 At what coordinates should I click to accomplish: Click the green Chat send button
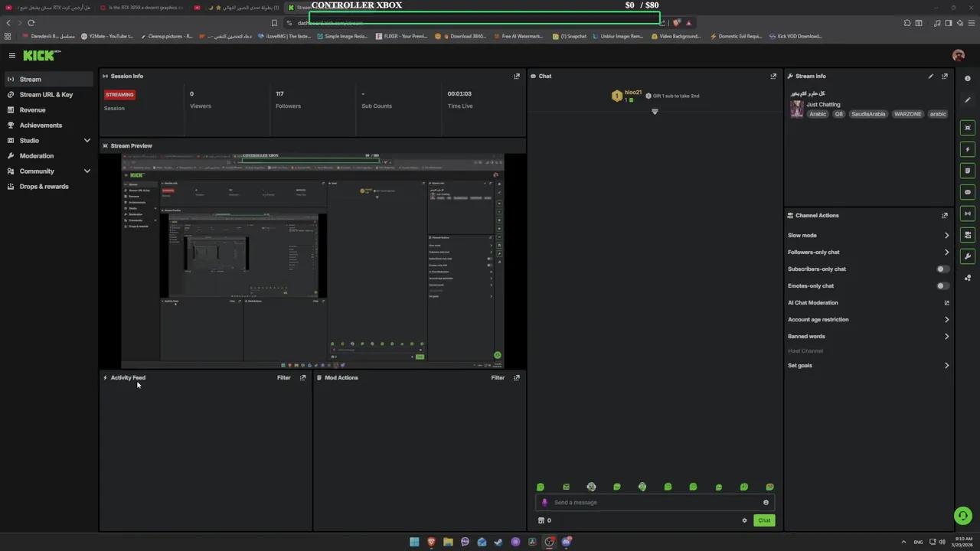764,520
